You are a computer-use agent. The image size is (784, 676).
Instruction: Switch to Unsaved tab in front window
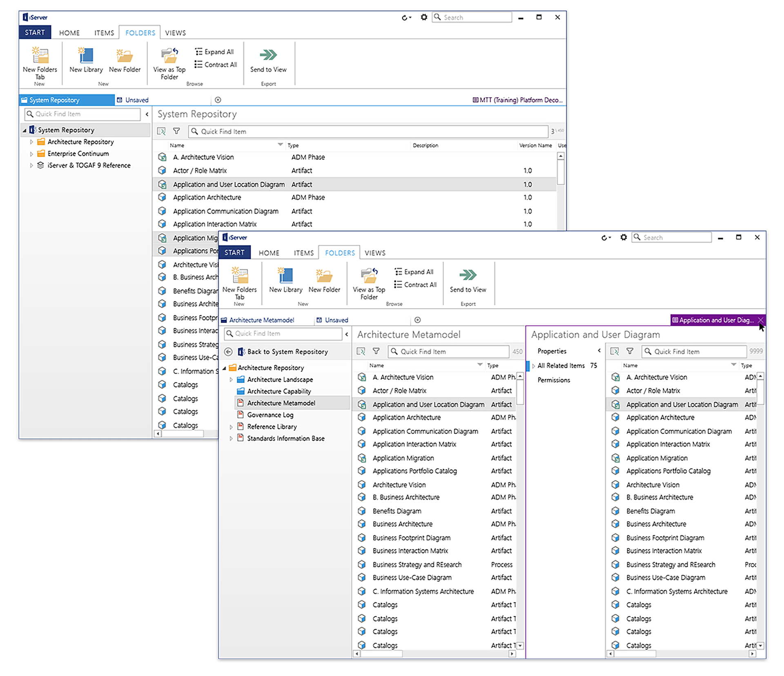333,320
